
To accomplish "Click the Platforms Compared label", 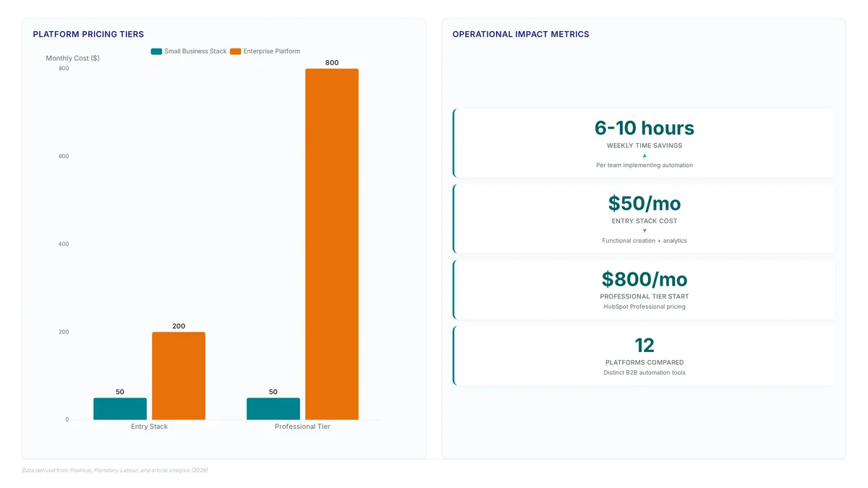I will 644,362.
